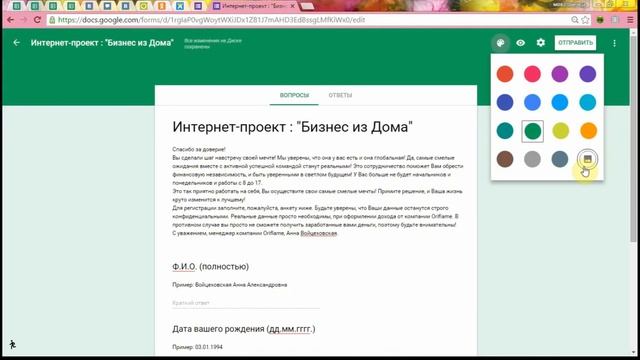Switch to the yellow-green icon browser tab
This screenshot has height=360, width=640.
click(x=144, y=6)
